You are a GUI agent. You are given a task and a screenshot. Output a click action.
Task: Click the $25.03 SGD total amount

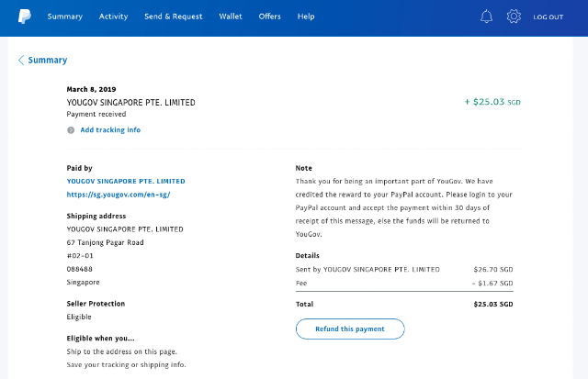(x=493, y=304)
